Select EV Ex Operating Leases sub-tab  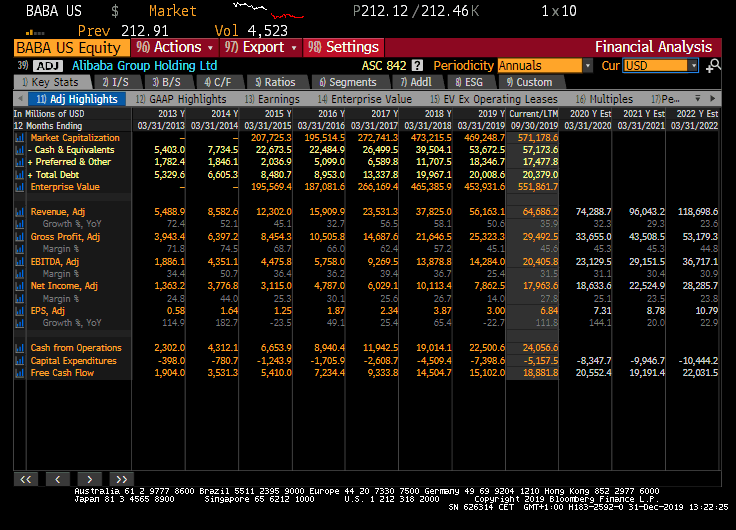[x=494, y=99]
